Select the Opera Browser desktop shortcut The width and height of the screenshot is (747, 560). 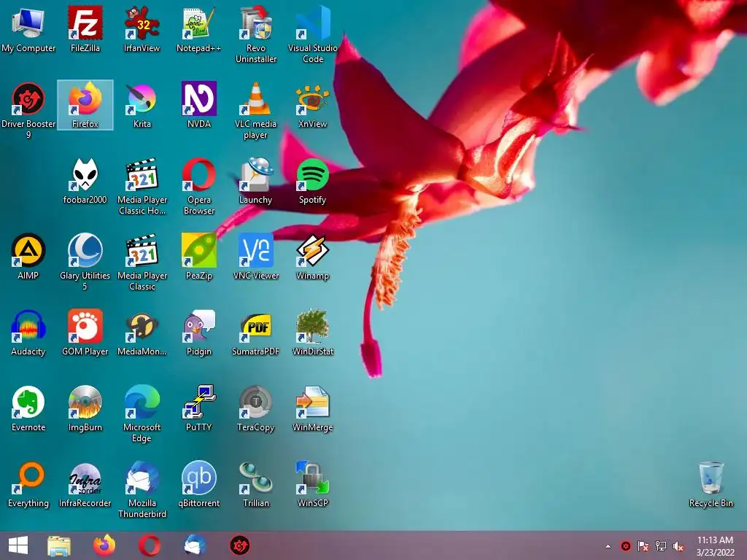pyautogui.click(x=198, y=186)
